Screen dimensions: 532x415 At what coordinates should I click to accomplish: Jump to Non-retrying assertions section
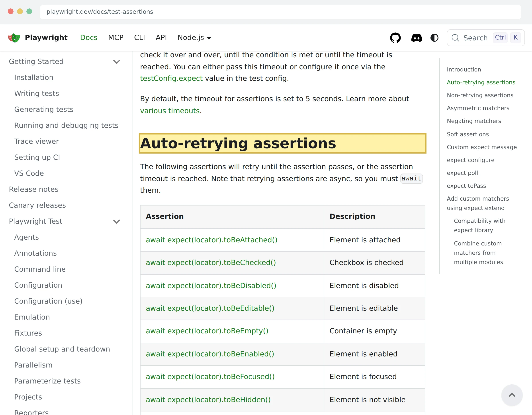coord(480,95)
